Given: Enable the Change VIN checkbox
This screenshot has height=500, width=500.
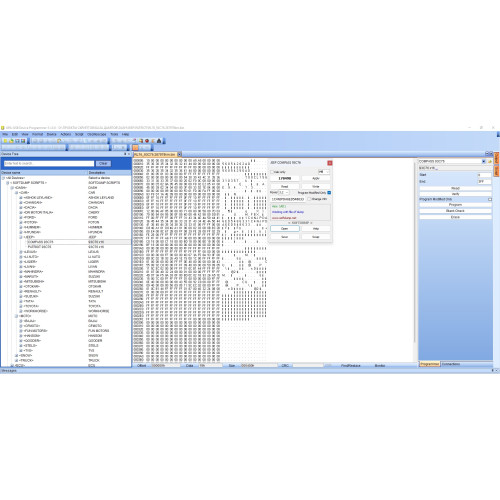Looking at the screenshot, I should click(309, 199).
